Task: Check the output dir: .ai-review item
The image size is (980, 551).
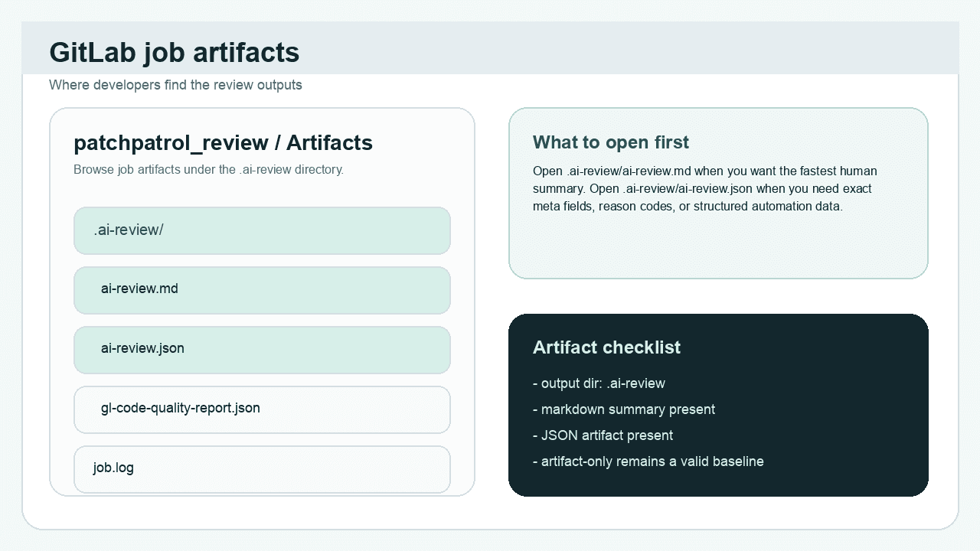Action: (599, 383)
